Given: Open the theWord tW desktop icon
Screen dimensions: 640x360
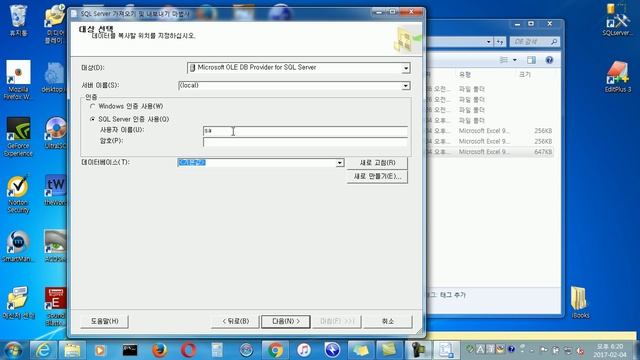Looking at the screenshot, I should click(x=56, y=191).
